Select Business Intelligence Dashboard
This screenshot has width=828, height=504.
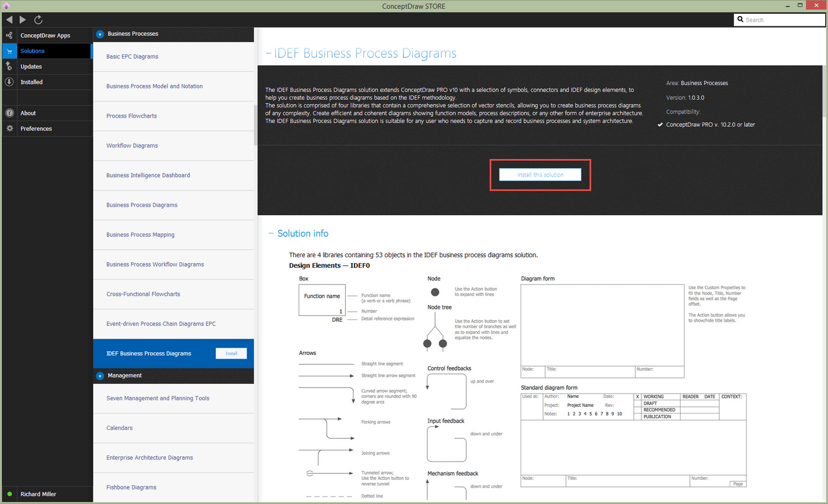pos(173,176)
